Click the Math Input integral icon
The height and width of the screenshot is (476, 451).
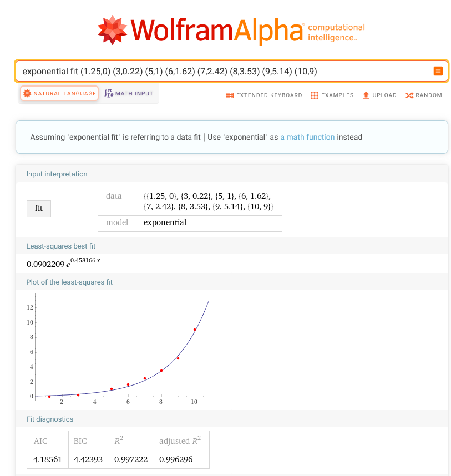click(109, 93)
